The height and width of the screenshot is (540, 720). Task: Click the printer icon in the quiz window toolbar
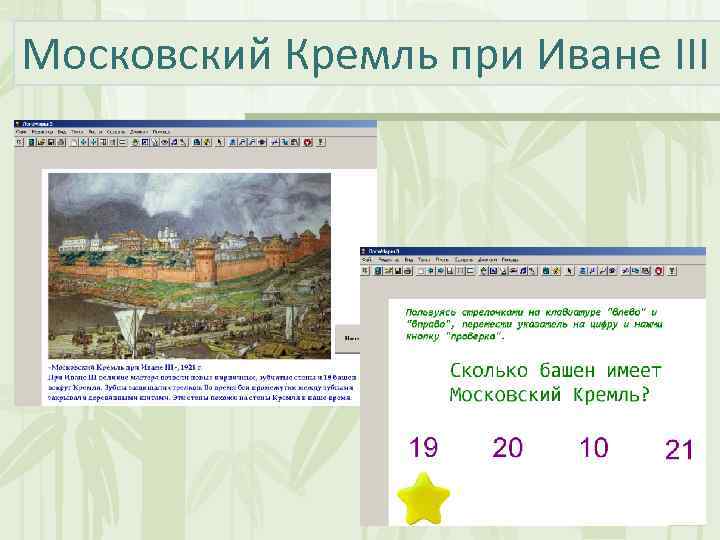407,270
